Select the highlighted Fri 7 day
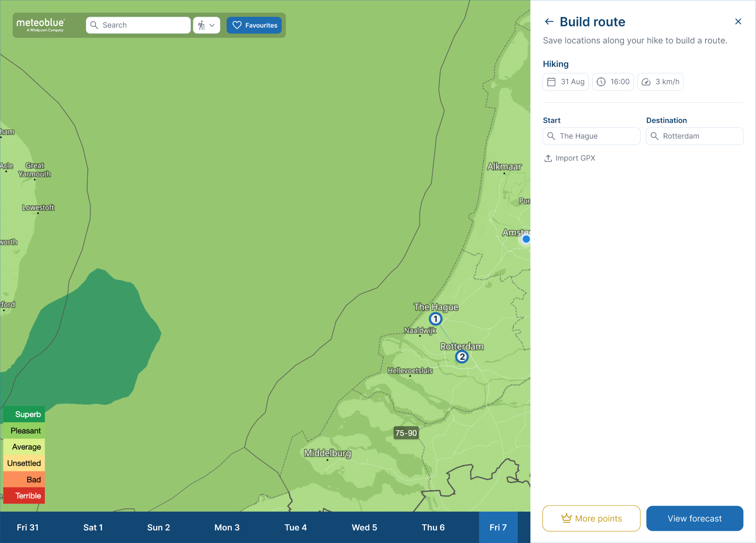This screenshot has width=756, height=543. 498,527
